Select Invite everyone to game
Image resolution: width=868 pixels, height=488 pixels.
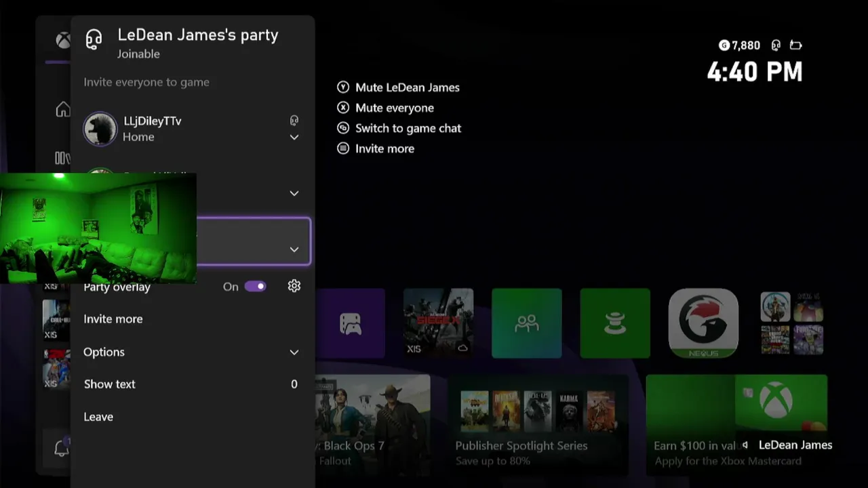point(146,82)
